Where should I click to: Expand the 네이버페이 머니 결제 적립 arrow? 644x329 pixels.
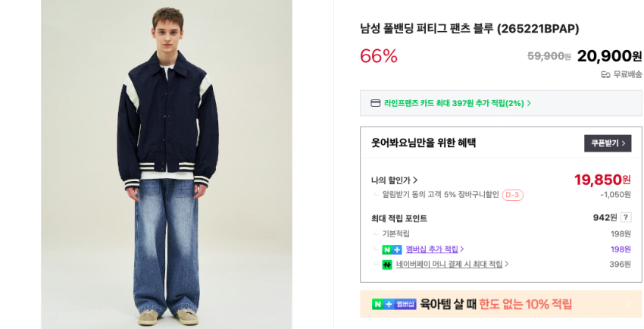click(507, 265)
